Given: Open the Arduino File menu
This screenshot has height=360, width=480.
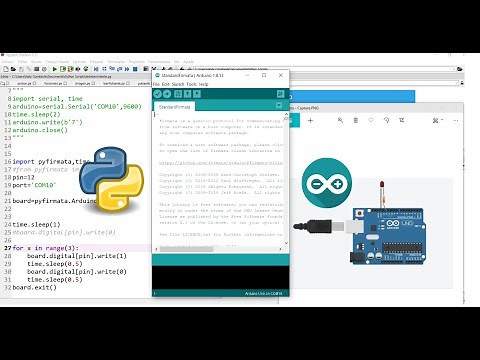Looking at the screenshot, I should (x=156, y=84).
